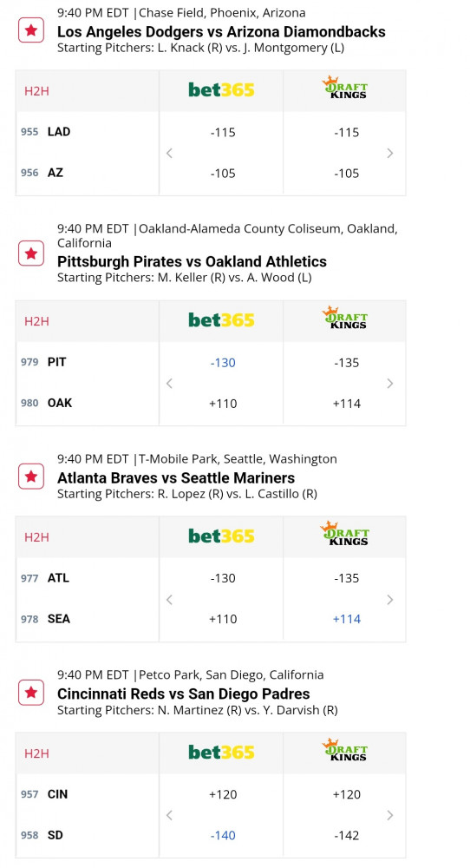Open DraftKings logo in Reds game table

pyautogui.click(x=345, y=750)
